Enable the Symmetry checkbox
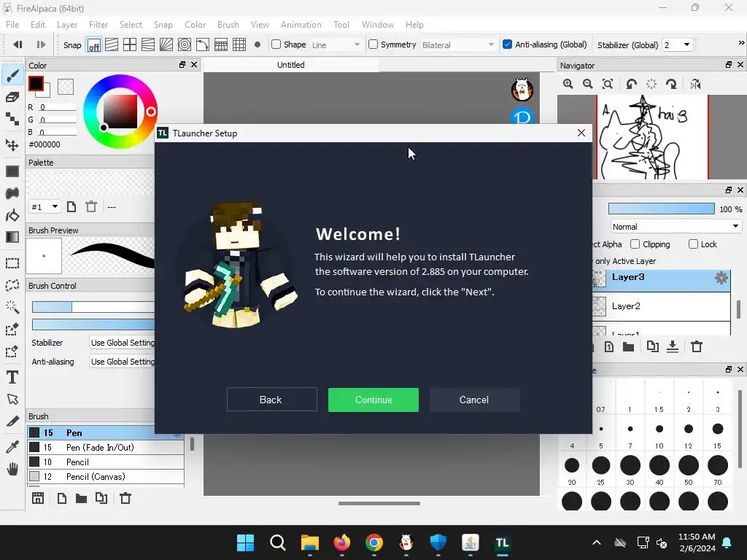747x560 pixels. pyautogui.click(x=373, y=44)
